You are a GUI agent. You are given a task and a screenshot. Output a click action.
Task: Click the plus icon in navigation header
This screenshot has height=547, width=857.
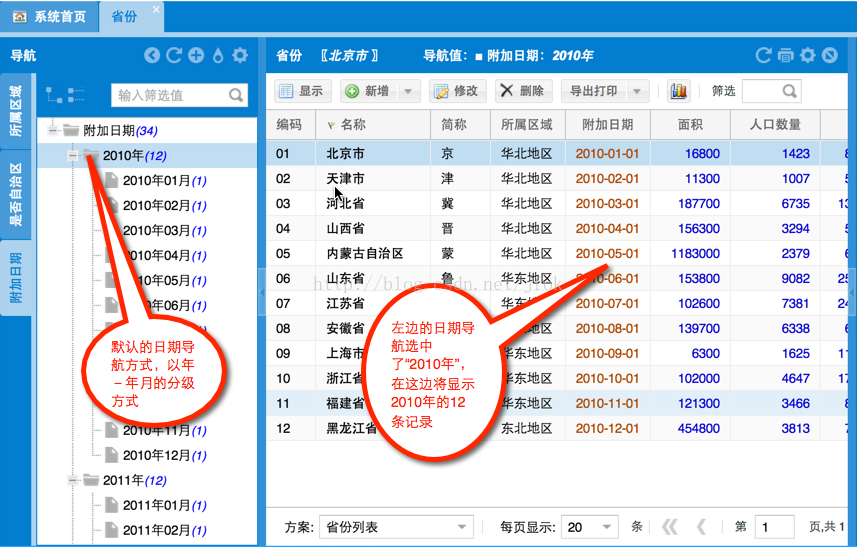coord(196,56)
